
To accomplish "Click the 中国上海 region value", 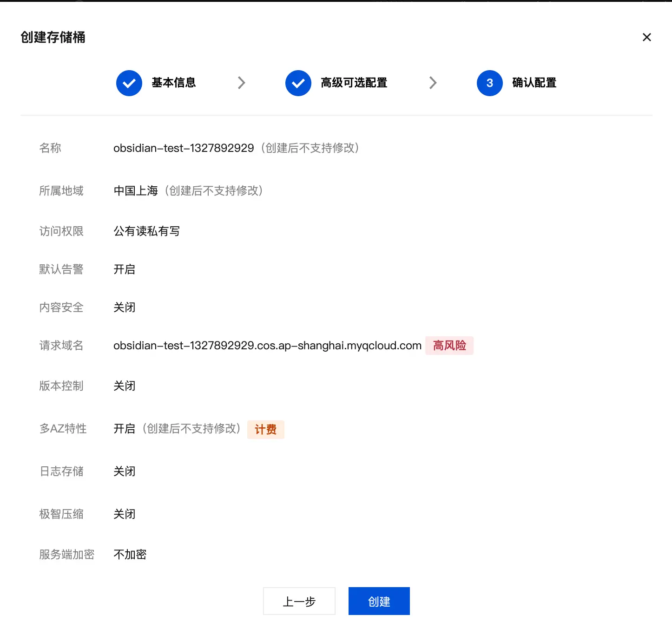I will point(136,191).
